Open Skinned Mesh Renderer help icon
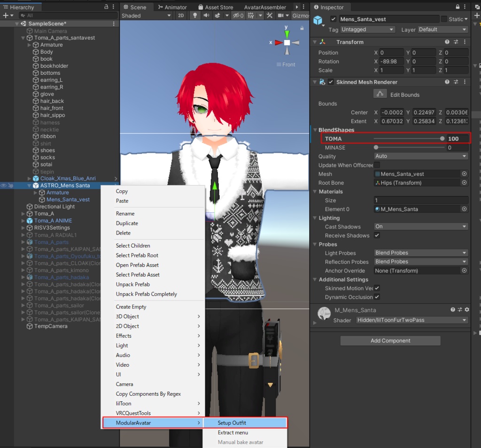 447,82
